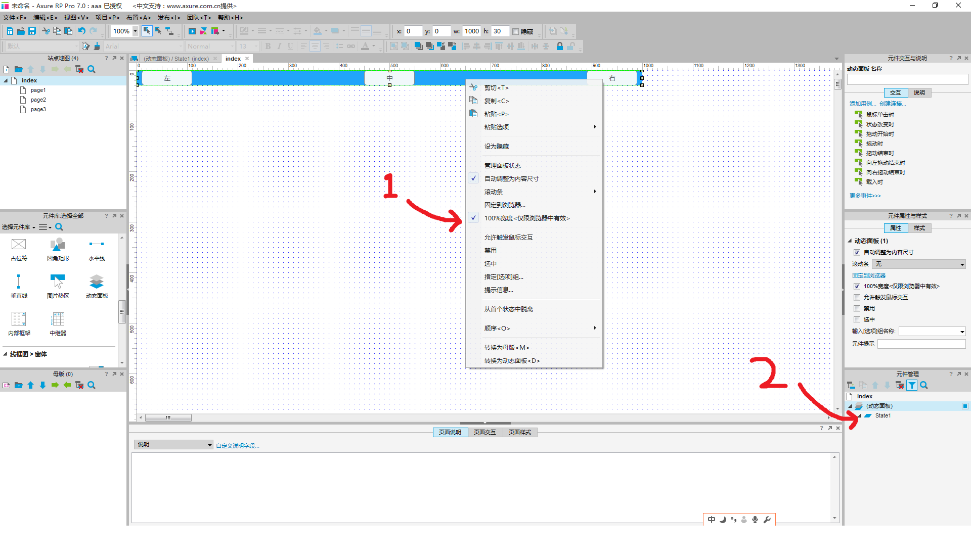Click the search icon in sitemap panel
The image size is (971, 560).
point(92,69)
